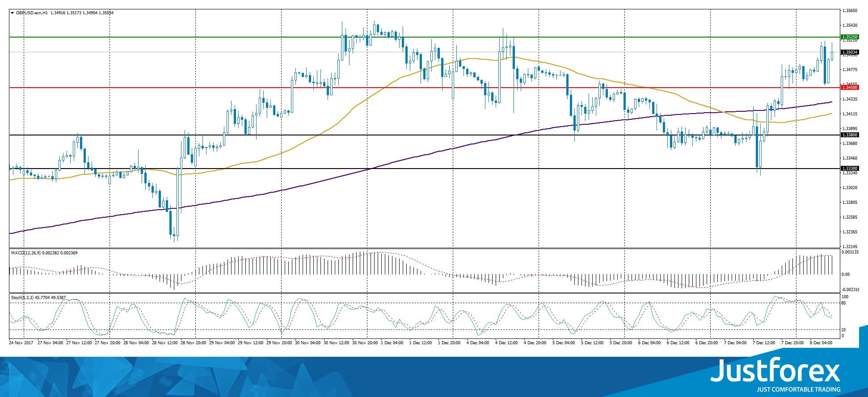Select the Stoch(5,3,3) indicator label
868x397 pixels.
pyautogui.click(x=23, y=297)
